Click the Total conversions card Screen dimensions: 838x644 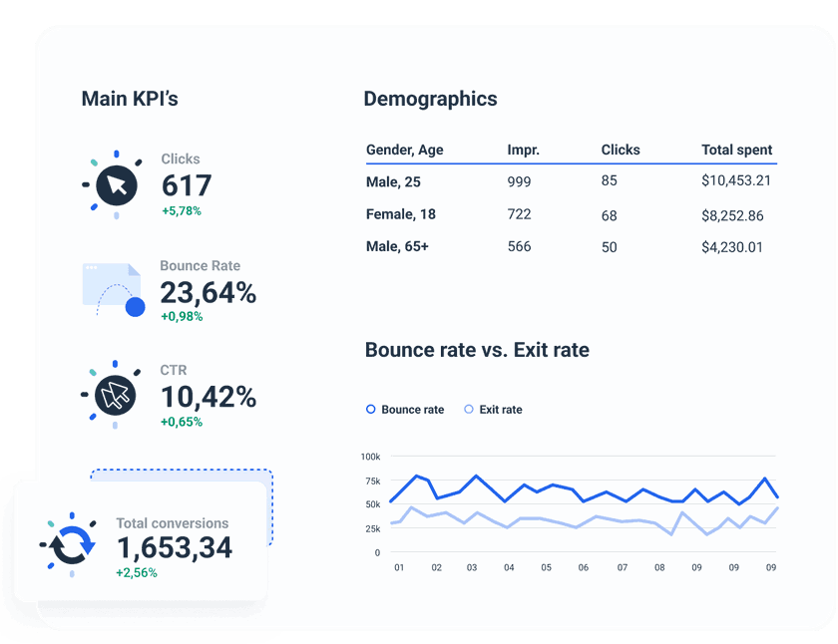pos(145,538)
